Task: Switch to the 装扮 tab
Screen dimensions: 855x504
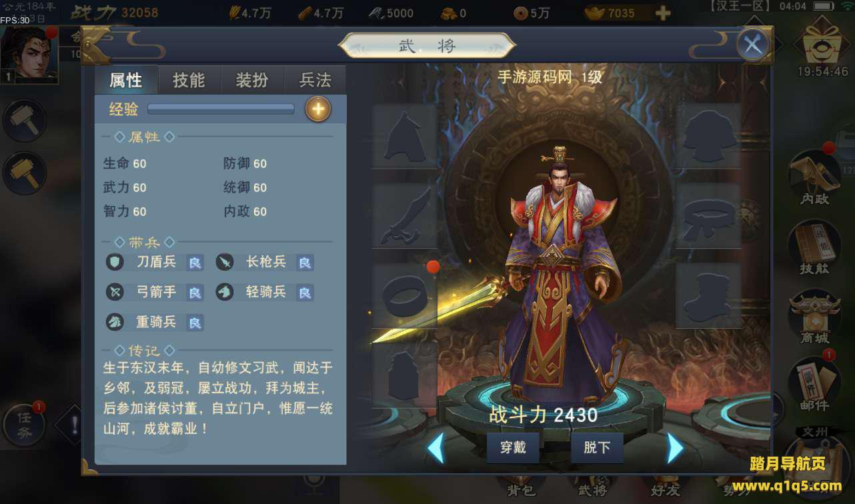Action: (252, 80)
